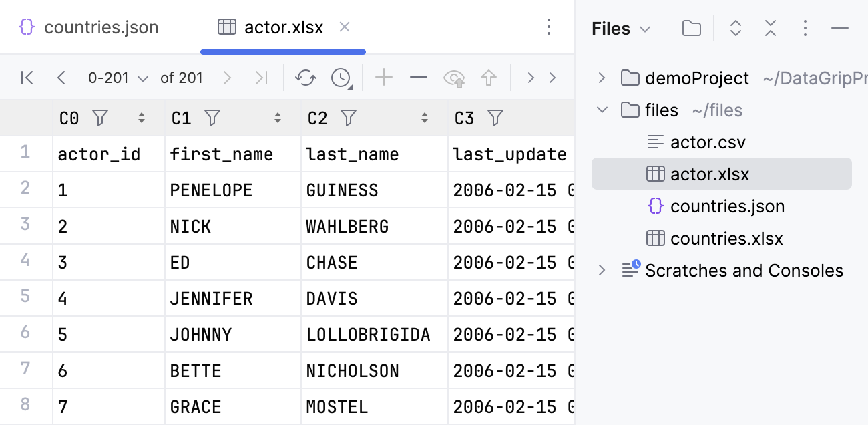868x425 pixels.
Task: Open the Files panel options kebab menu
Action: click(805, 28)
